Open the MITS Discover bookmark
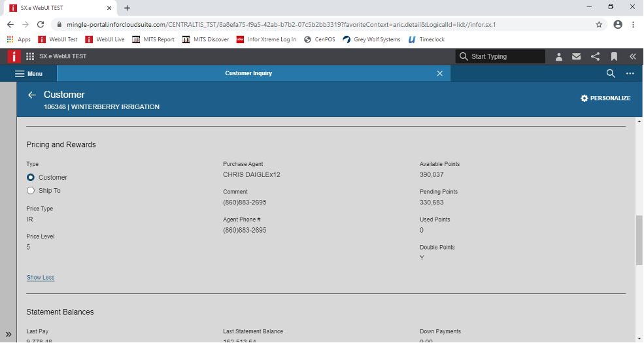The image size is (644, 343). click(205, 39)
